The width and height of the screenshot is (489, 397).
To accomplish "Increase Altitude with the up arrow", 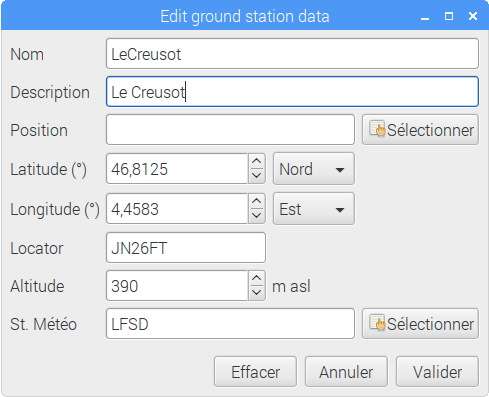I will point(256,278).
